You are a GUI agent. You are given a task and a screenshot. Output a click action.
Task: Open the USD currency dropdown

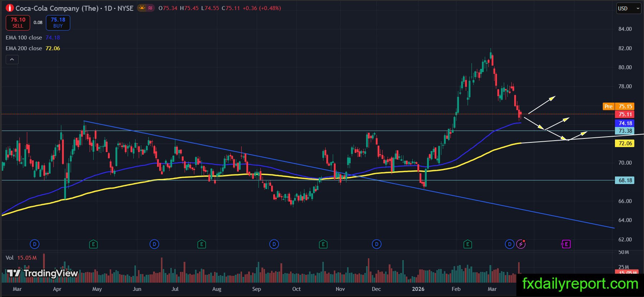click(x=629, y=8)
